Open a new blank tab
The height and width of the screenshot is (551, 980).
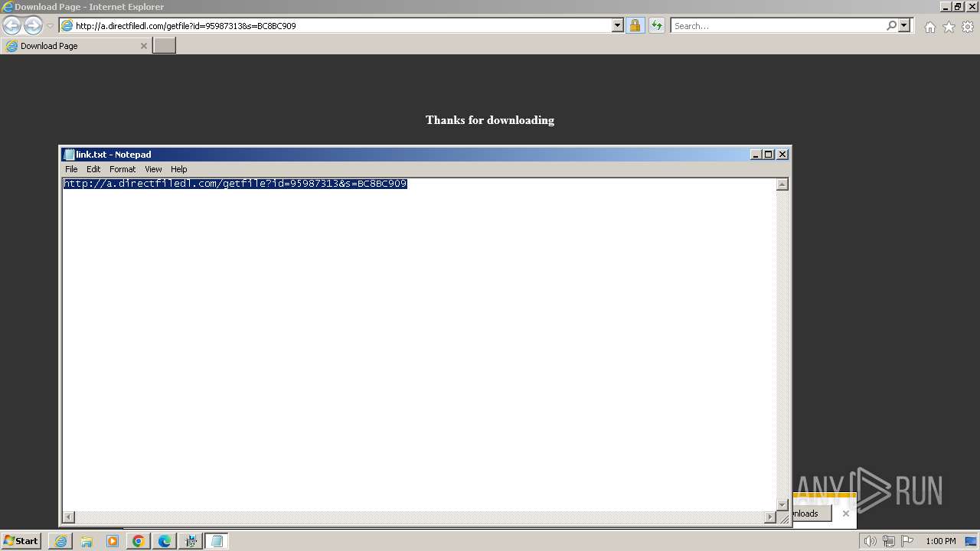point(165,45)
